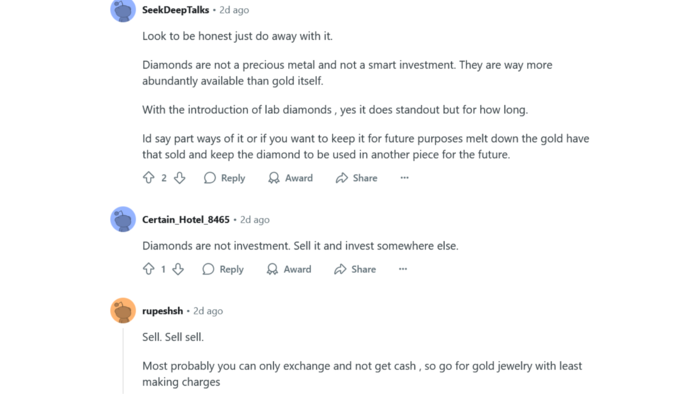Open rupeshsh username link
The height and width of the screenshot is (394, 700).
pos(162,311)
